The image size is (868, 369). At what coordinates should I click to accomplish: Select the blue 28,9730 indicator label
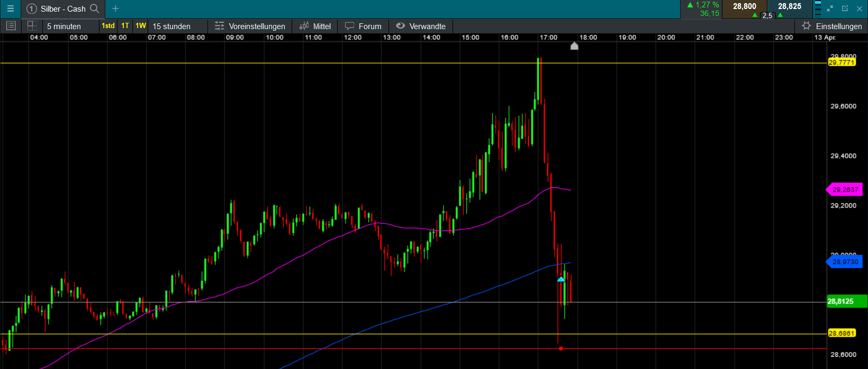(x=845, y=262)
